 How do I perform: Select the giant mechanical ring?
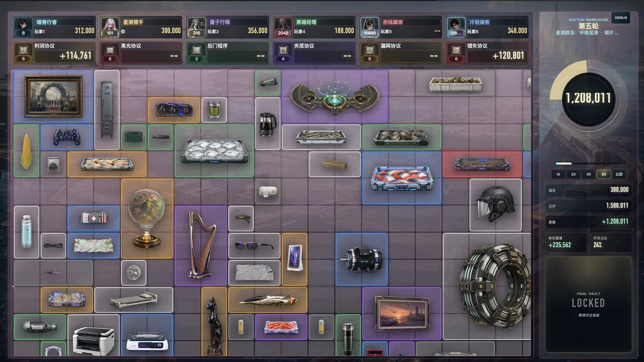487,286
